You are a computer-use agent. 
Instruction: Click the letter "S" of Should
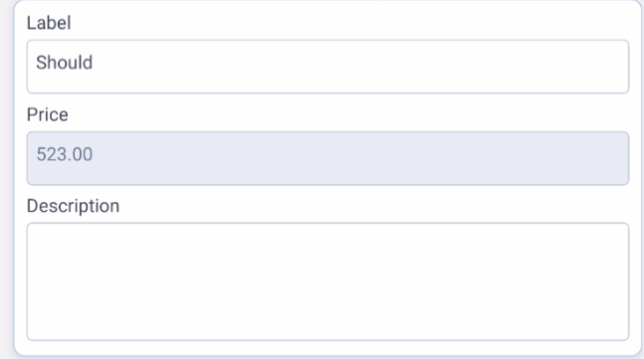pyautogui.click(x=41, y=63)
